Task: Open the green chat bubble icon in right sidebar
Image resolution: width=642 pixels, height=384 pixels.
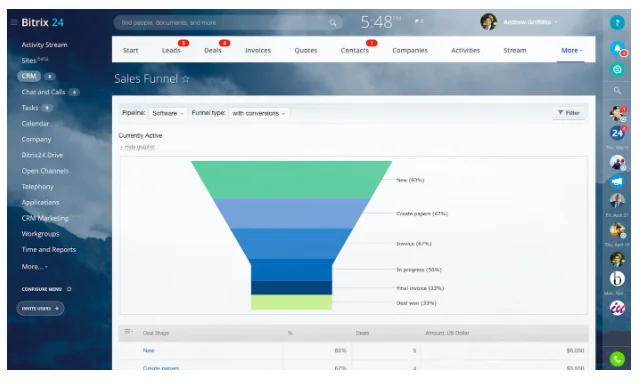Action: click(617, 70)
